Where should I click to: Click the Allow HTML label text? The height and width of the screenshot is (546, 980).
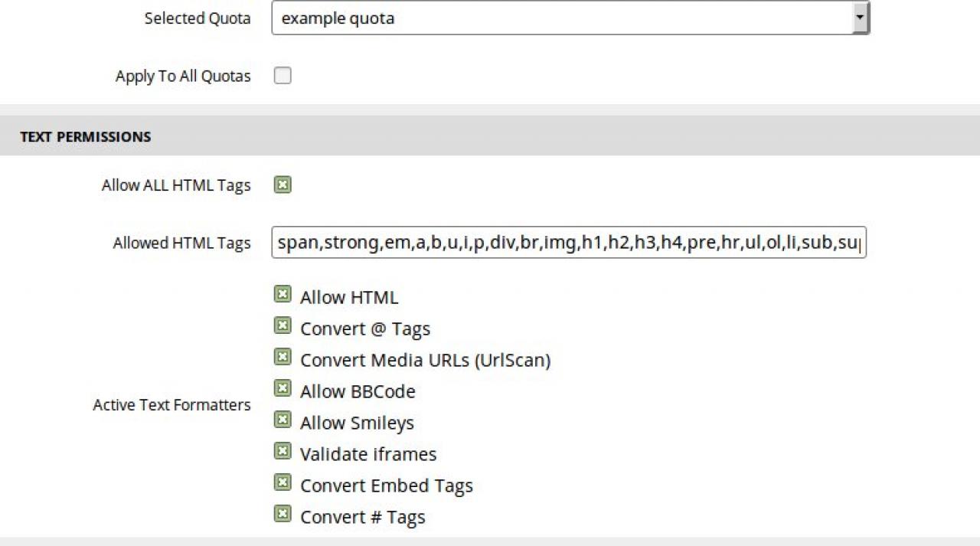349,297
